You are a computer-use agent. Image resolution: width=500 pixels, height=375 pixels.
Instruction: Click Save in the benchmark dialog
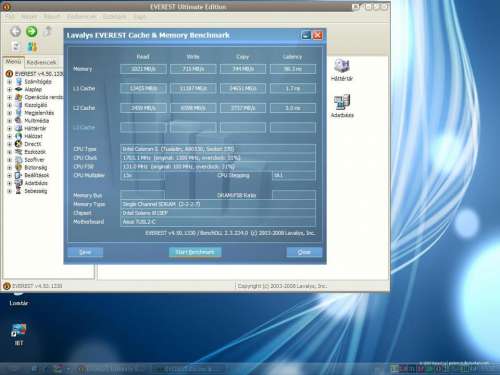point(85,252)
